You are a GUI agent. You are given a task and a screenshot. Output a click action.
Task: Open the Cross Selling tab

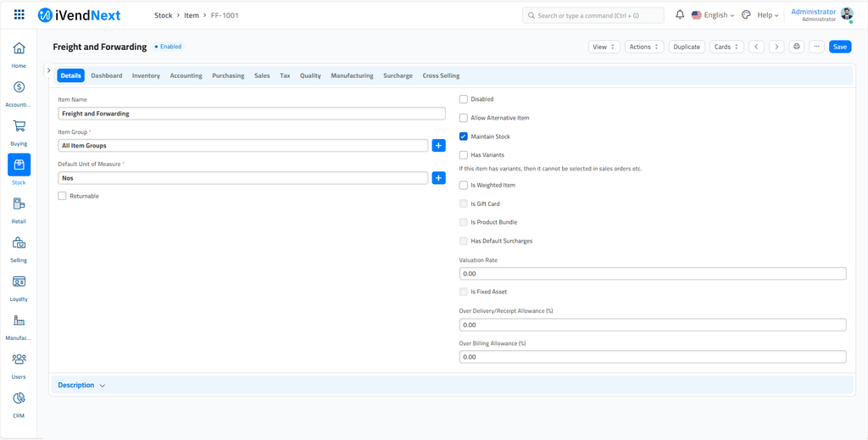(441, 75)
